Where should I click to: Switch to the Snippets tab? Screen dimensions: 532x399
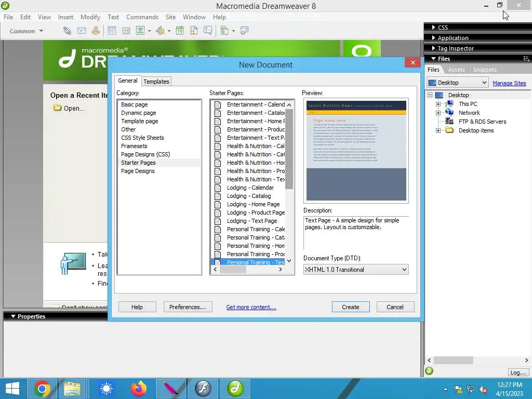tap(485, 70)
